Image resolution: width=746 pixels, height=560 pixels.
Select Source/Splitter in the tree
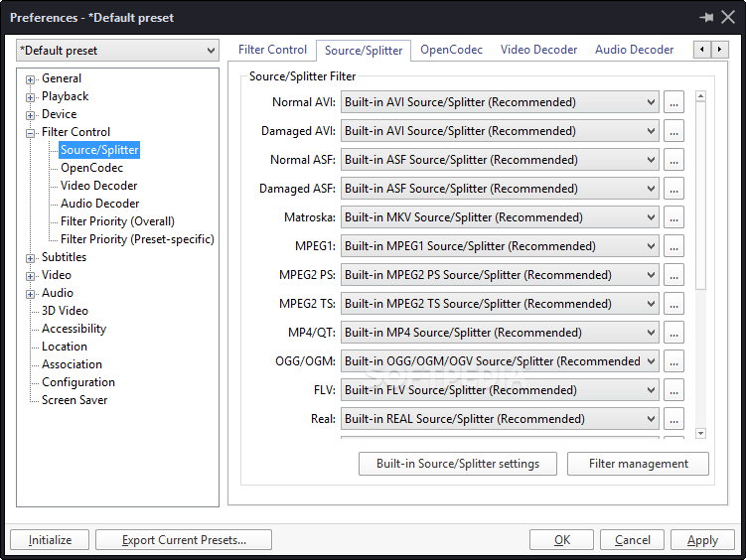(x=99, y=150)
